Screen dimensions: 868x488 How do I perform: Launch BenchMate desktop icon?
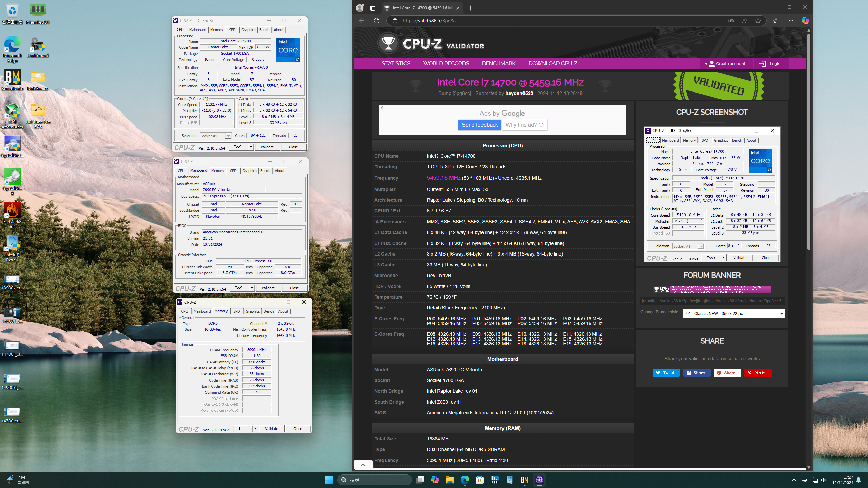(x=13, y=80)
